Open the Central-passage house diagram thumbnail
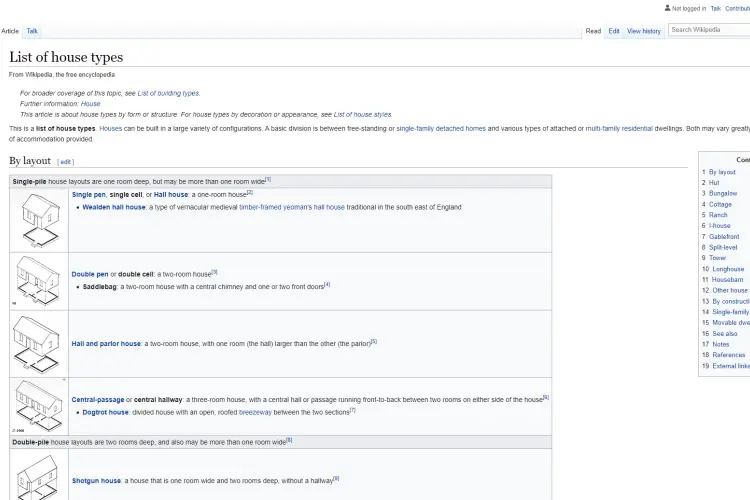 [x=39, y=406]
